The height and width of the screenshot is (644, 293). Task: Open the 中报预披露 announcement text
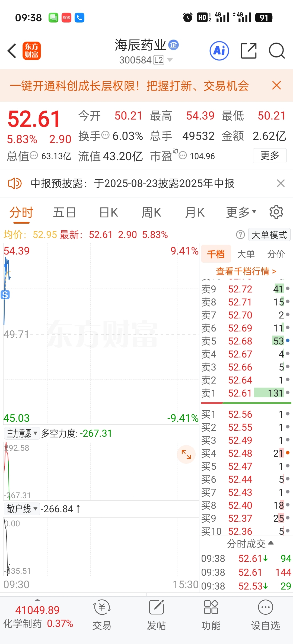click(x=132, y=183)
